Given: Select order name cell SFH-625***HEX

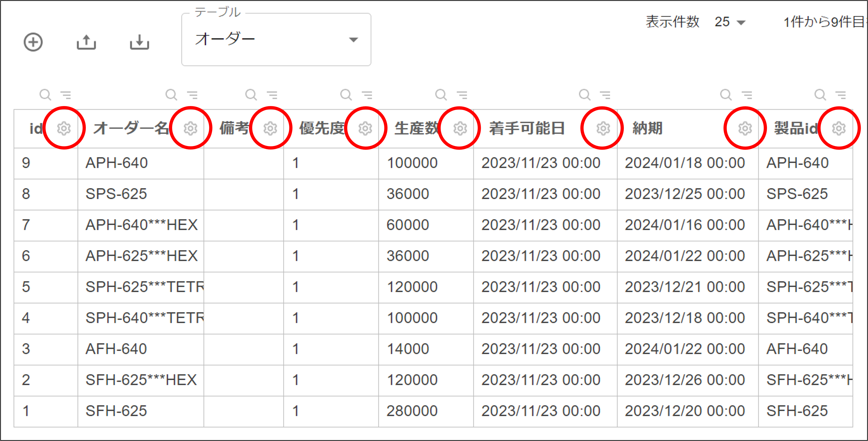Looking at the screenshot, I should pos(141,380).
